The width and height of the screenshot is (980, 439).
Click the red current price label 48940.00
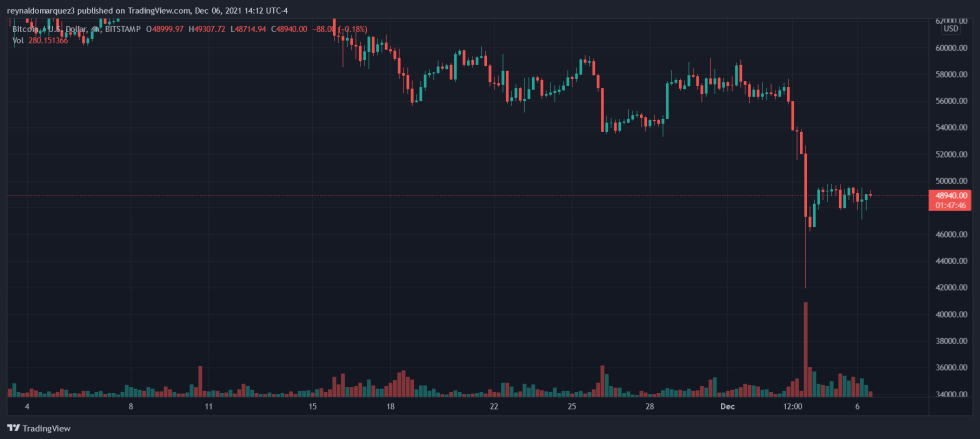(951, 195)
